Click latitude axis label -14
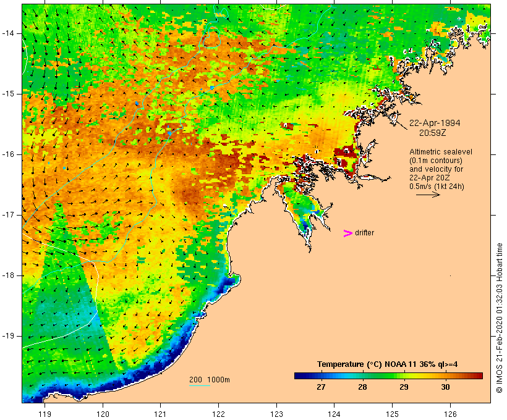Screen dimensions: 507x420 coord(8,33)
